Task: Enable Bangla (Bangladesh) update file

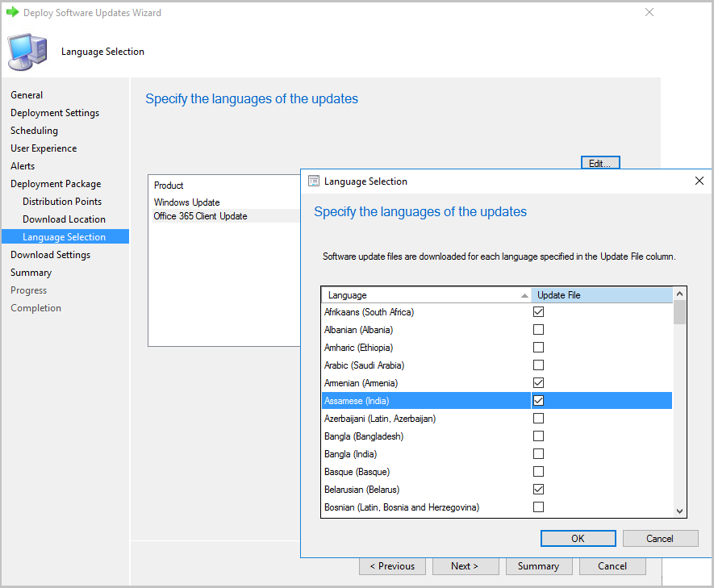Action: point(538,436)
